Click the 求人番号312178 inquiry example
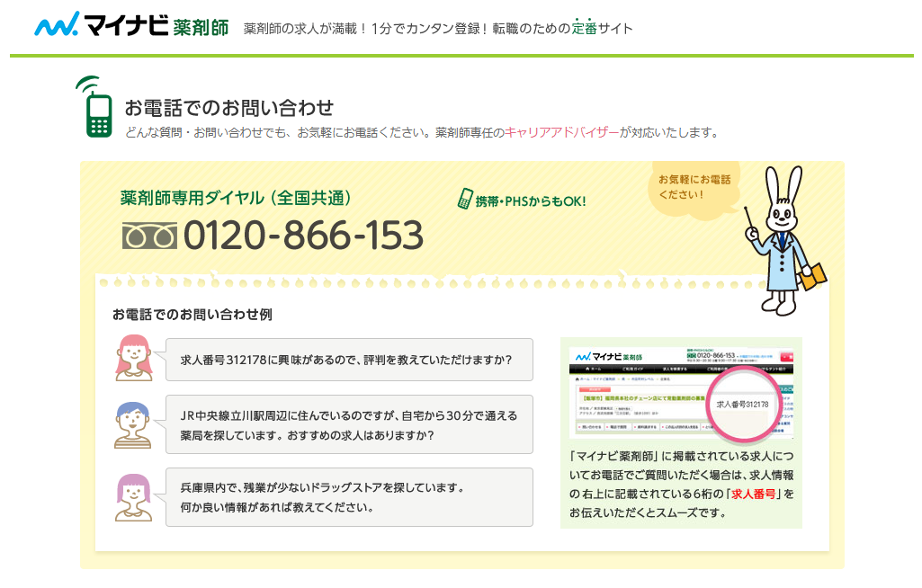Viewport: 922px width, 588px height. 349,360
